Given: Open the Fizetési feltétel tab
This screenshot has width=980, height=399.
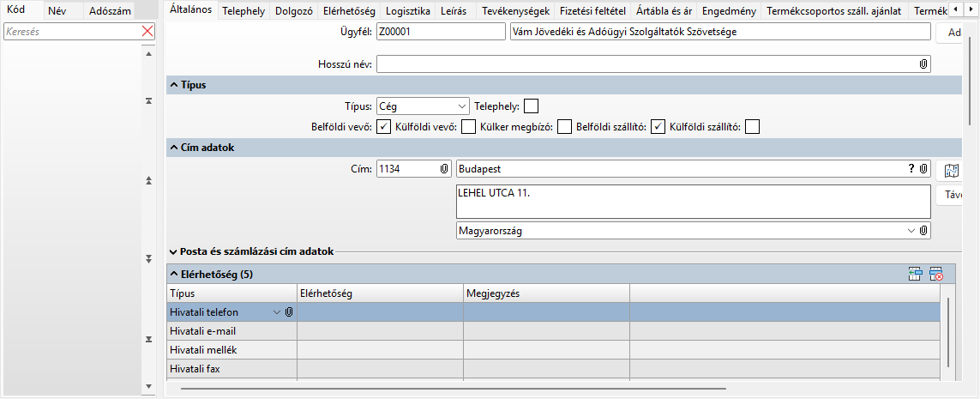Looking at the screenshot, I should point(593,11).
